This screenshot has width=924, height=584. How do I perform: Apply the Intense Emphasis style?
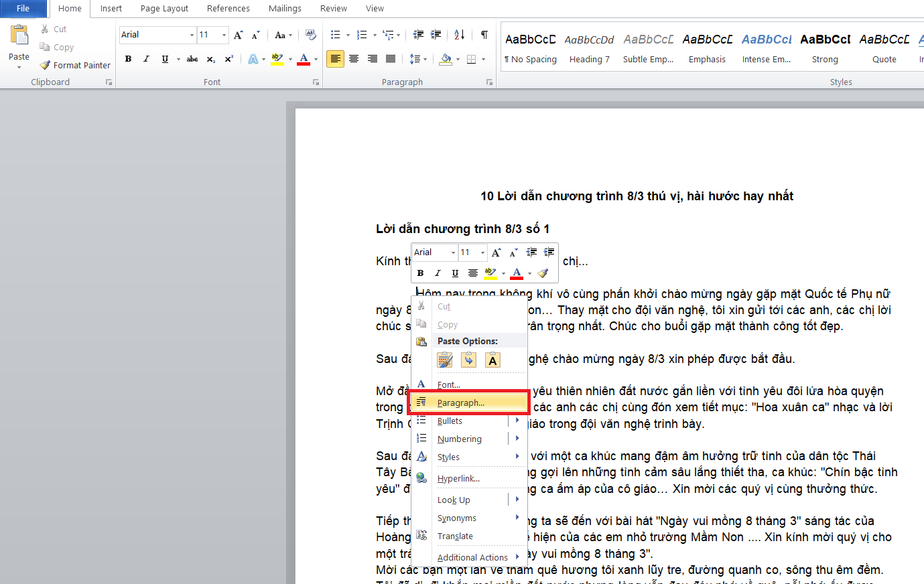[x=767, y=48]
